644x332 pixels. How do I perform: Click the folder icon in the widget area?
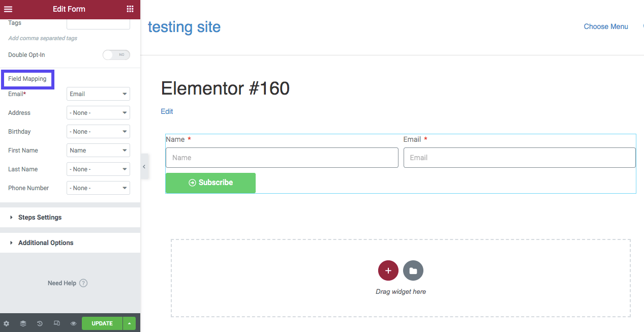pyautogui.click(x=413, y=270)
